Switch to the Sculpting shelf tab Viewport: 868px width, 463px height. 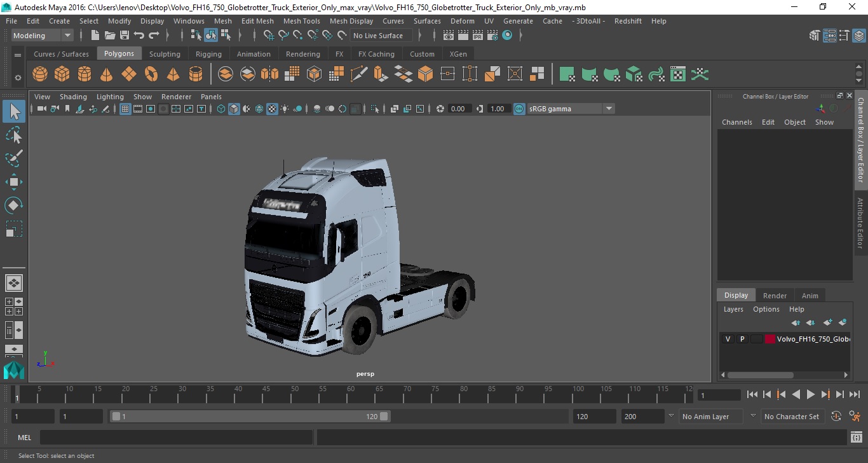tap(165, 54)
